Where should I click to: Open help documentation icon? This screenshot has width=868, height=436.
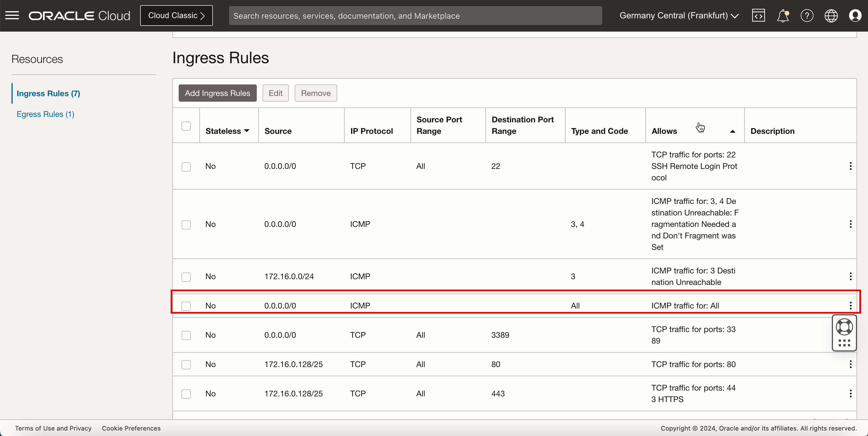(x=807, y=16)
